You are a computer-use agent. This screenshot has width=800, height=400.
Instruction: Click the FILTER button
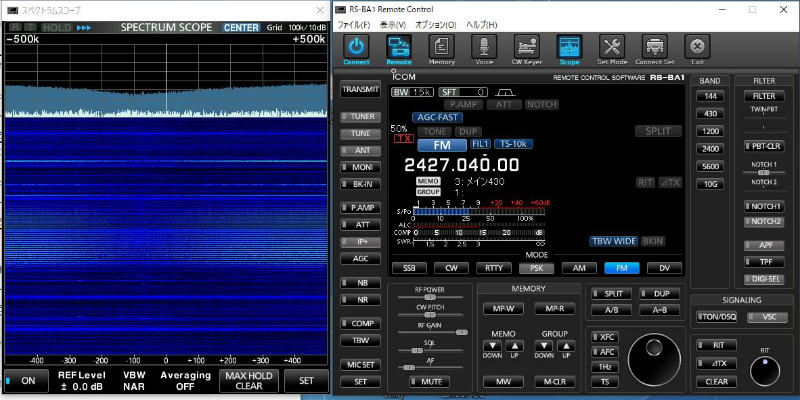click(x=764, y=96)
